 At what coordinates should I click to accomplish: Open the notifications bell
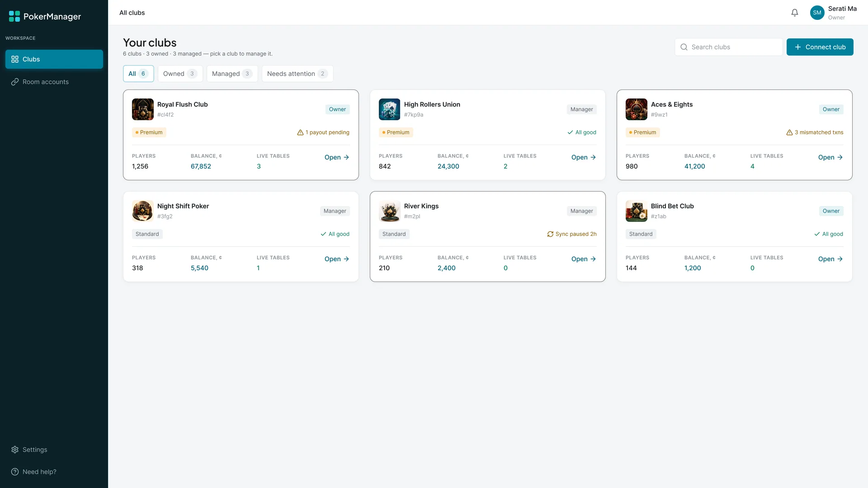pos(795,13)
